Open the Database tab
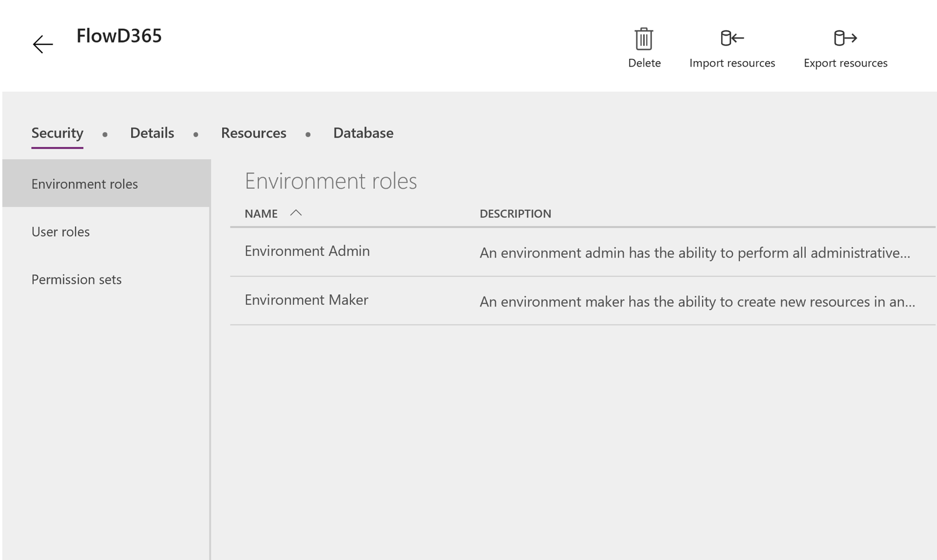937x560 pixels. pos(363,133)
